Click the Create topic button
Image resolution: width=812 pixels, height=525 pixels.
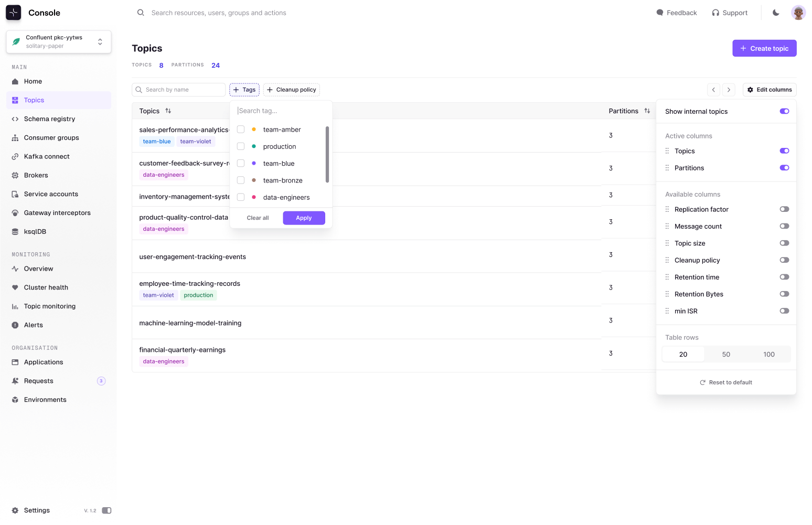764,48
